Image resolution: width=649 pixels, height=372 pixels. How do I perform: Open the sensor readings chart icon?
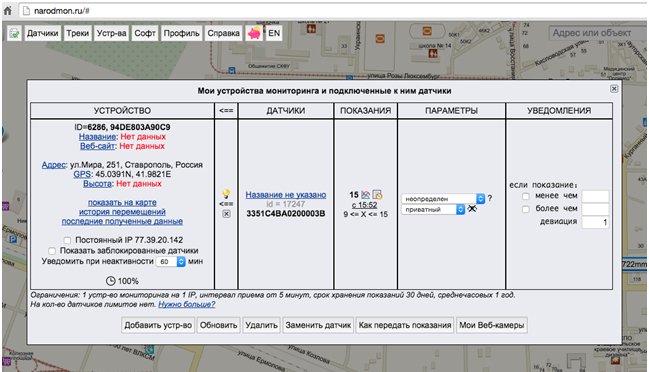(365, 194)
